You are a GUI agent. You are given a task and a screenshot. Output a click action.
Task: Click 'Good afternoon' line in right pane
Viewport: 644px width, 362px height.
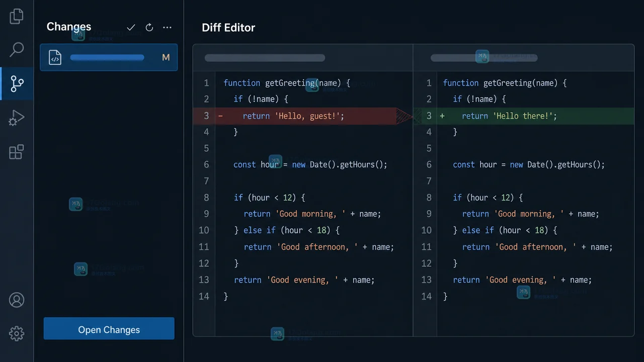click(537, 247)
